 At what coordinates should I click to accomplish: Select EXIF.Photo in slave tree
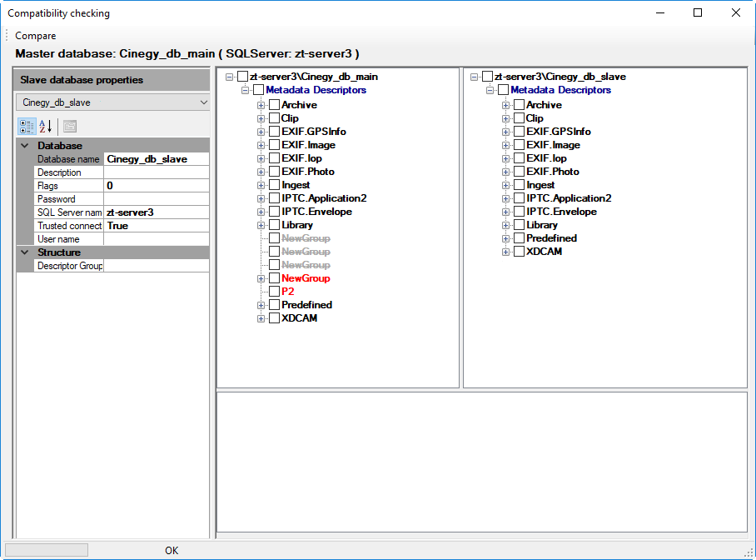pyautogui.click(x=553, y=172)
